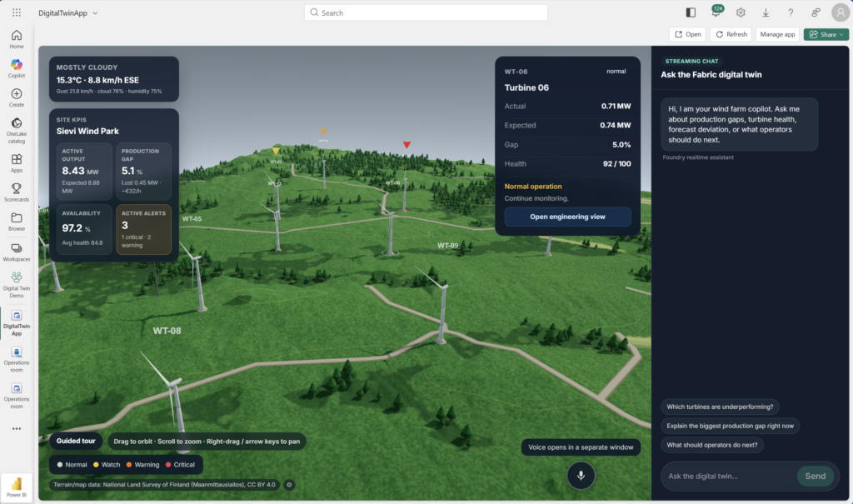
Task: Click the feedback icon in the header
Action: pyautogui.click(x=816, y=12)
